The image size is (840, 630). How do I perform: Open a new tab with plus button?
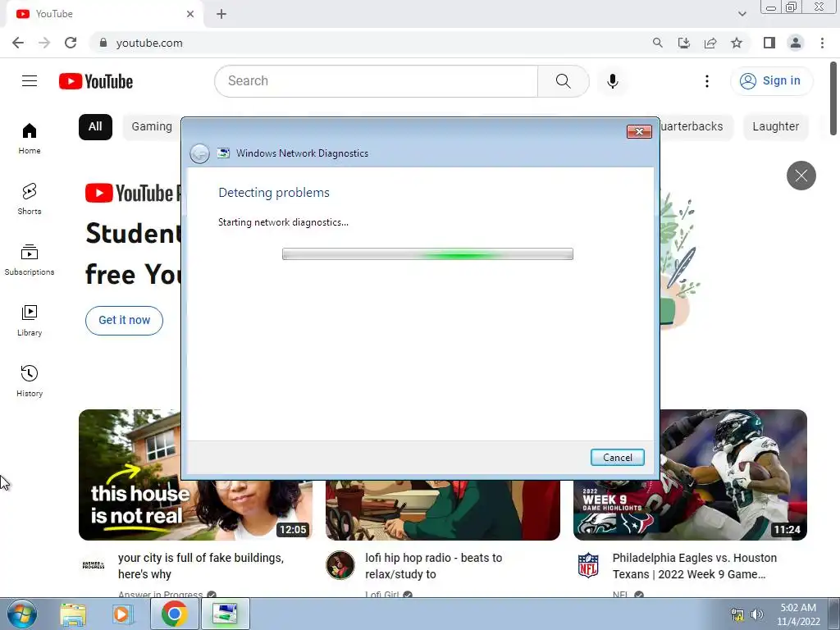pyautogui.click(x=221, y=15)
